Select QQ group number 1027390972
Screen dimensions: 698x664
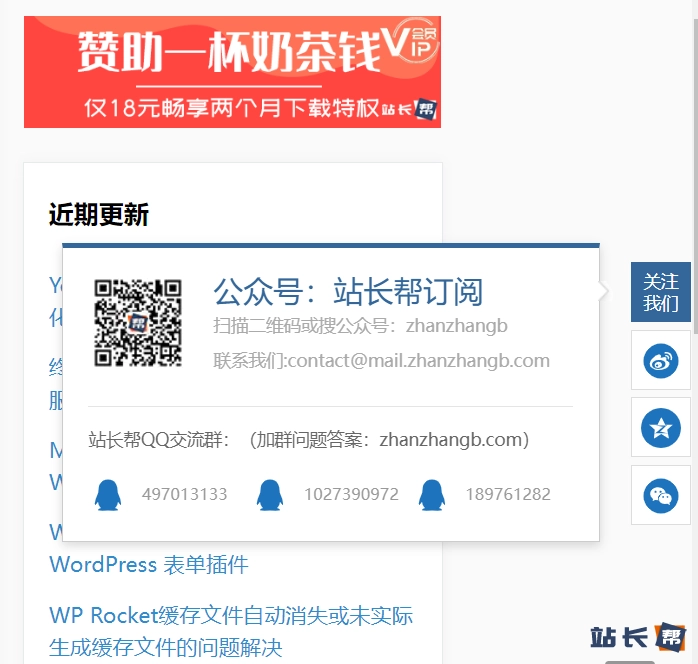351,495
